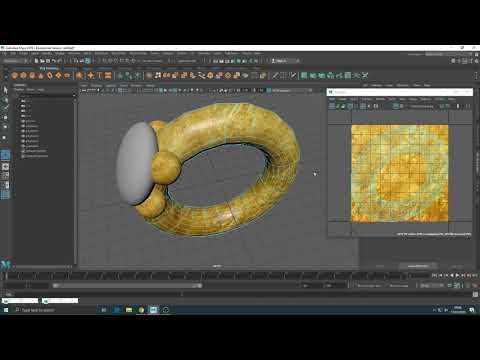Image resolution: width=480 pixels, height=360 pixels.
Task: Activate the Paint Selection tool in toolbox
Action: (5, 108)
